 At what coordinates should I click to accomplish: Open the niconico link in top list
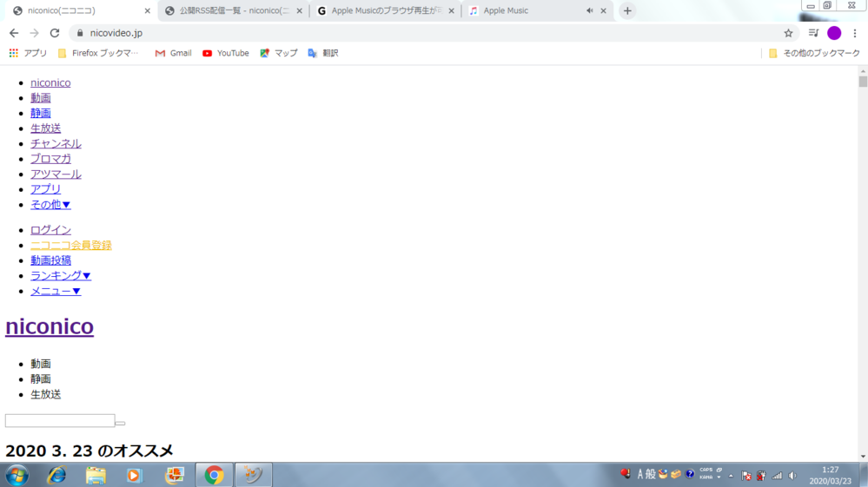coord(50,82)
